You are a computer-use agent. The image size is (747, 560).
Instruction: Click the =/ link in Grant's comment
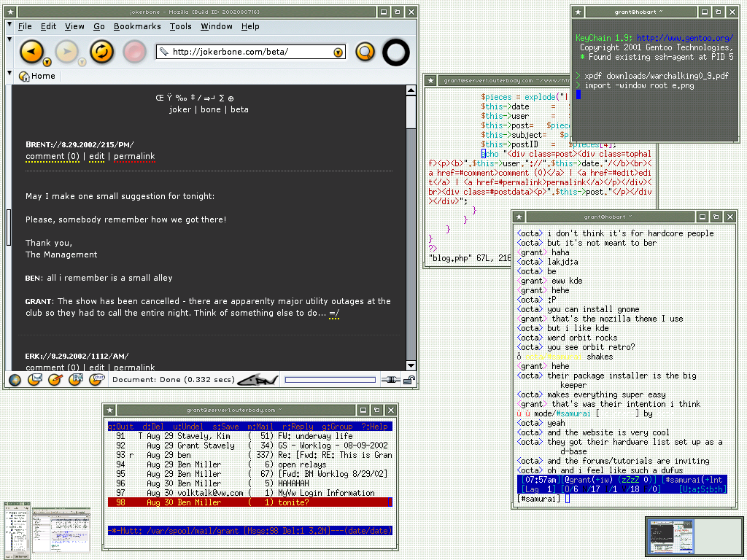click(x=334, y=314)
